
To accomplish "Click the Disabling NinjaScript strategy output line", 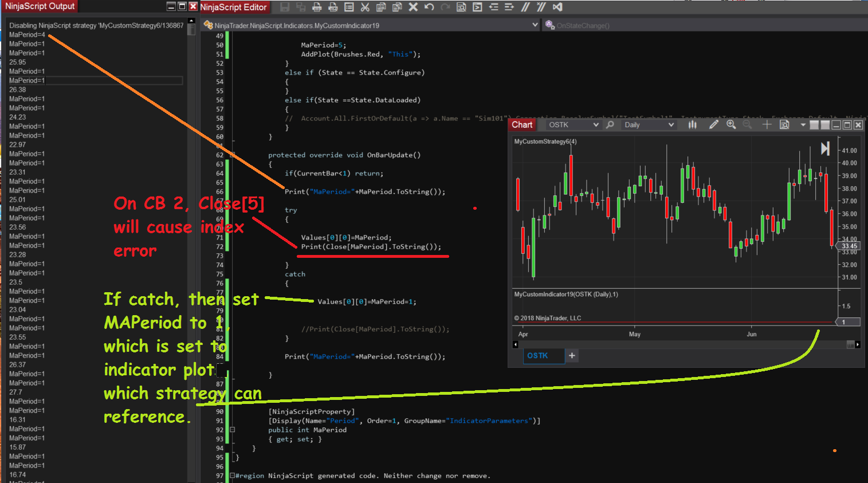I will (96, 26).
